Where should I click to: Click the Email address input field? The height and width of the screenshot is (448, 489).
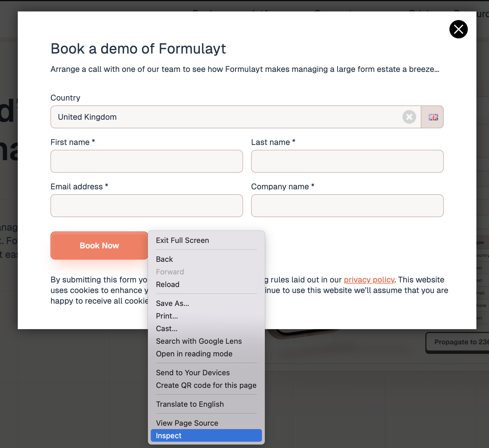point(147,206)
